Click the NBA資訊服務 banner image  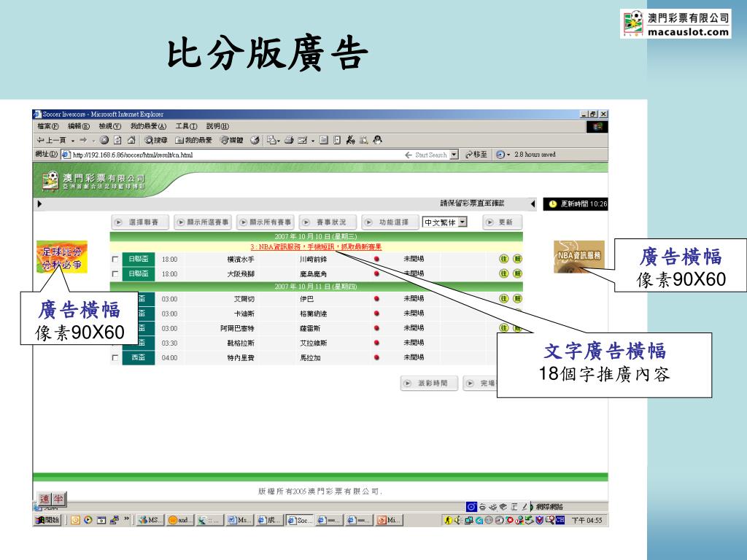(x=578, y=257)
